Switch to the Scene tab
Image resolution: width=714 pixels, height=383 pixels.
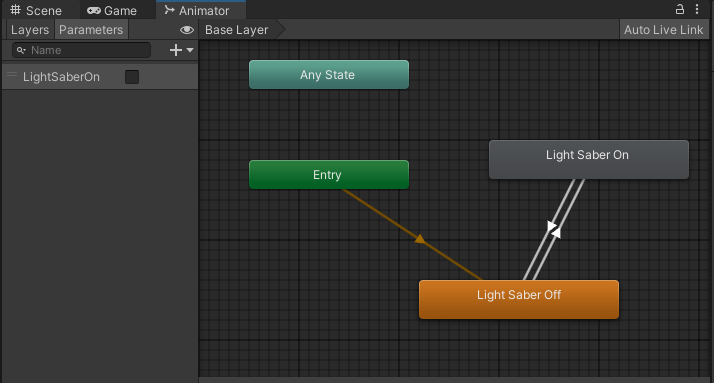click(36, 10)
